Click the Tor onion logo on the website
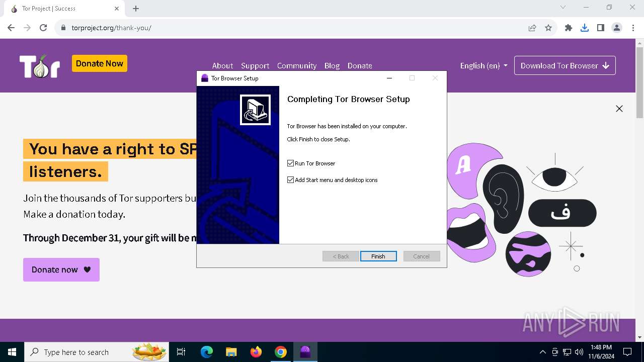 tap(40, 66)
